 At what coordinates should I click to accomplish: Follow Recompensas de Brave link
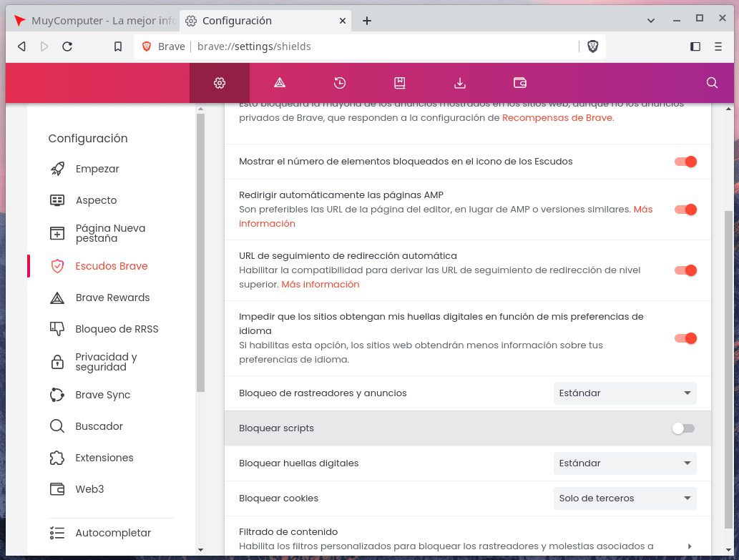tap(557, 118)
